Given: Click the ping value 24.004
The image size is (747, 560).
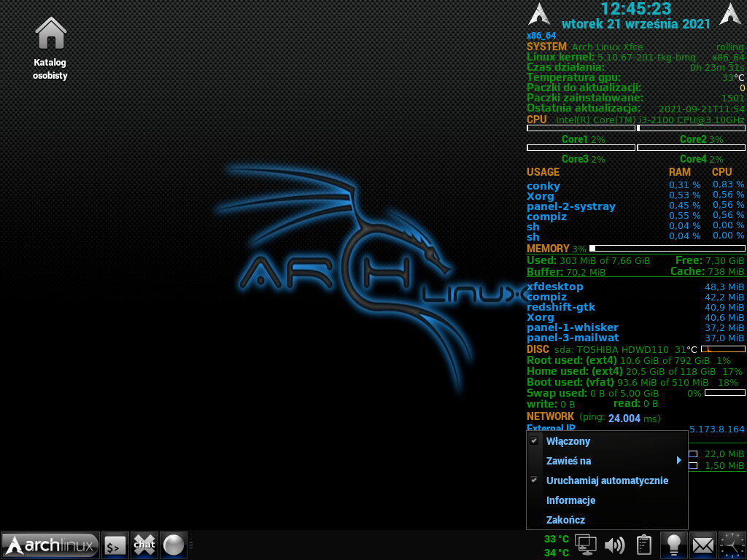Looking at the screenshot, I should click(624, 418).
